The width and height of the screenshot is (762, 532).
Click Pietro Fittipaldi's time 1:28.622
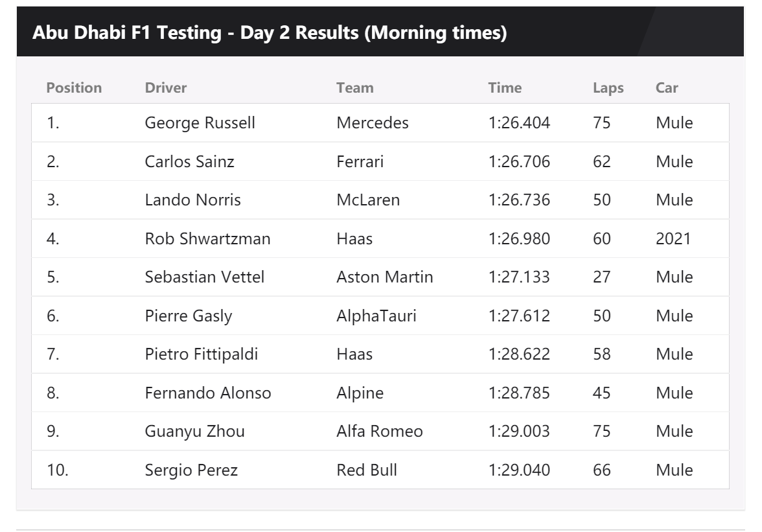click(518, 354)
